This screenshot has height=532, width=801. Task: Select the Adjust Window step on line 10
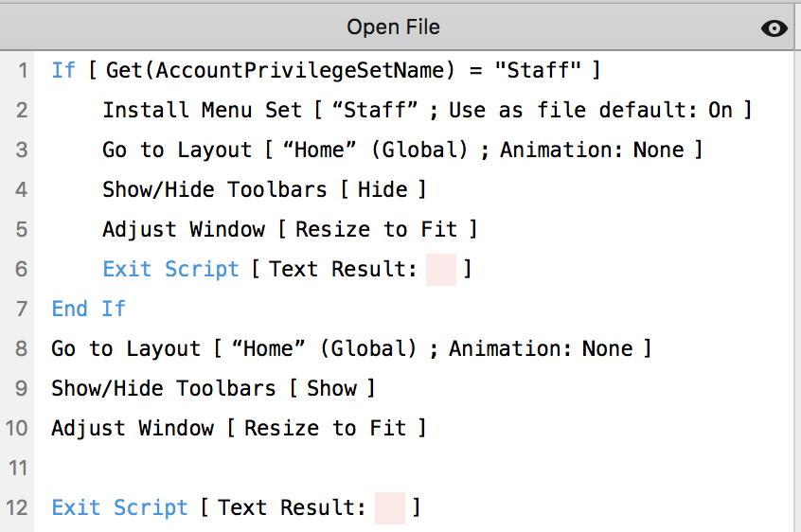239,429
